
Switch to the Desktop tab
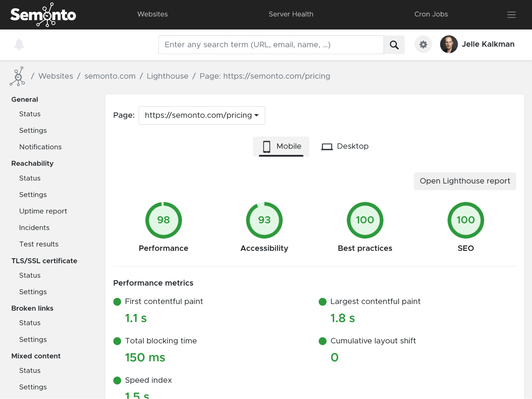click(345, 147)
